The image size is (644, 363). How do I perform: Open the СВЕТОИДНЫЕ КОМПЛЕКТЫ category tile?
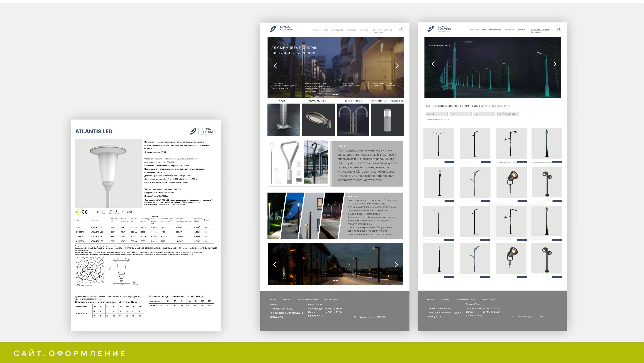[388, 120]
